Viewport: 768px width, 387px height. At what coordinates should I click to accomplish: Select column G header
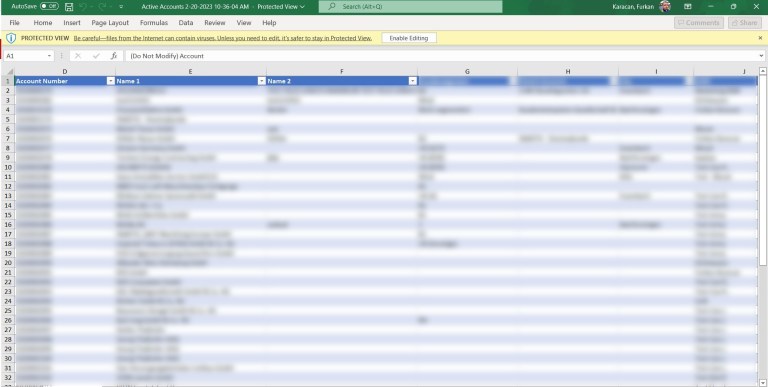467,72
